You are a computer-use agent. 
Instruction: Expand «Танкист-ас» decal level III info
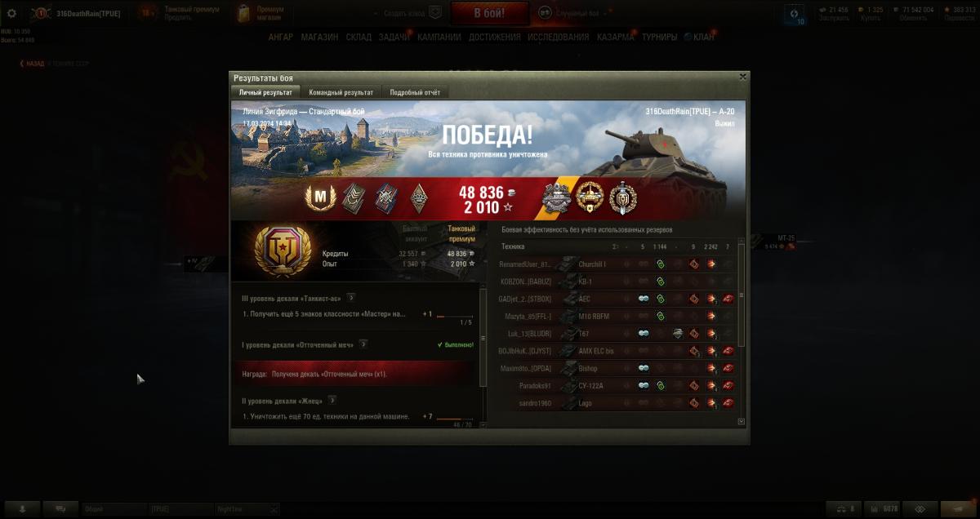[351, 298]
